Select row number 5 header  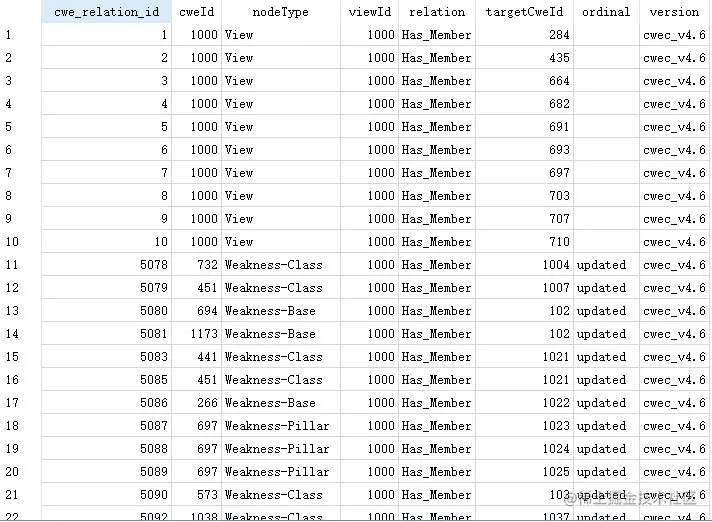click(20, 127)
